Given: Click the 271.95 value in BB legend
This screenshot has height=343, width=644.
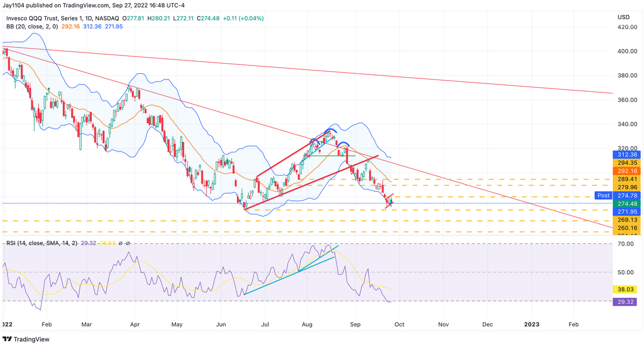Looking at the screenshot, I should point(113,27).
